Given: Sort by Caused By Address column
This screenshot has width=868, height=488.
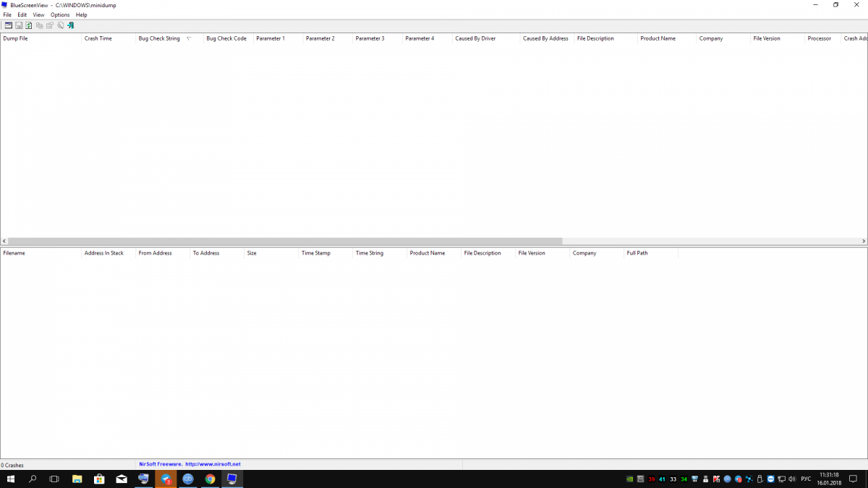Looking at the screenshot, I should (x=548, y=38).
